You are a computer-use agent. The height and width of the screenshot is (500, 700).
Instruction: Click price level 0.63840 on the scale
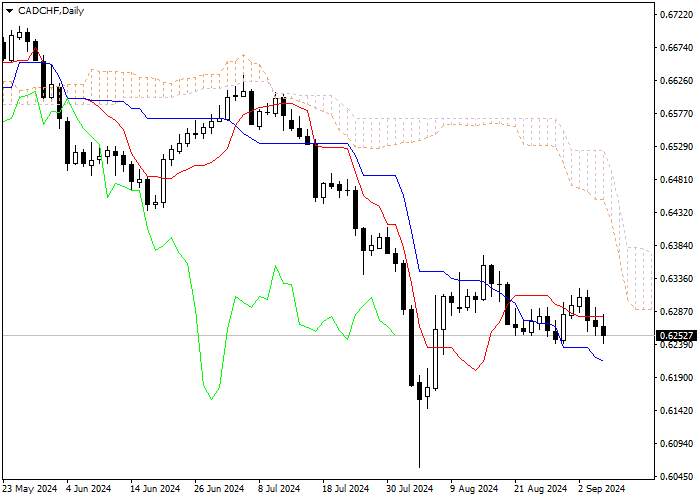pyautogui.click(x=677, y=246)
